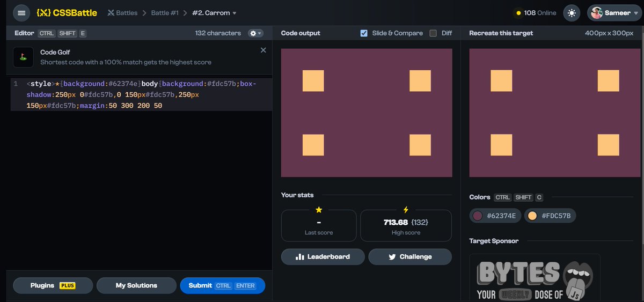The image size is (644, 302).
Task: Open the Bytes sponsor banner
Action: [535, 278]
